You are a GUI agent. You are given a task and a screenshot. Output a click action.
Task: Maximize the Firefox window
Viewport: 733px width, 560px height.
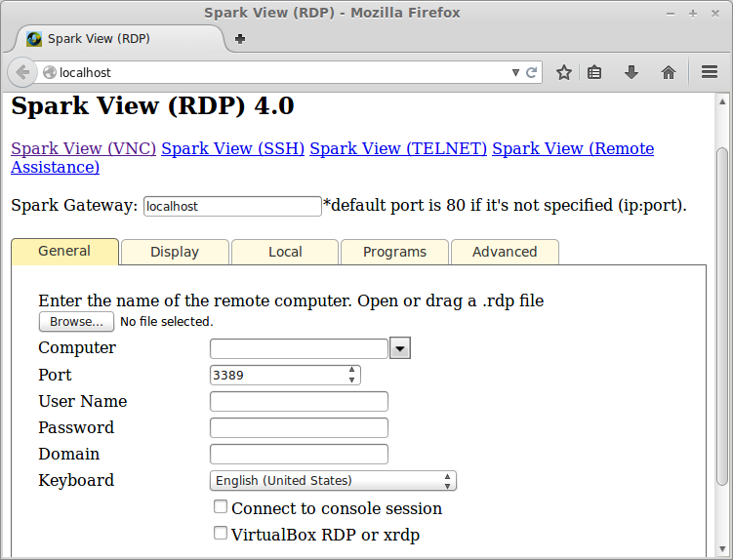(693, 14)
